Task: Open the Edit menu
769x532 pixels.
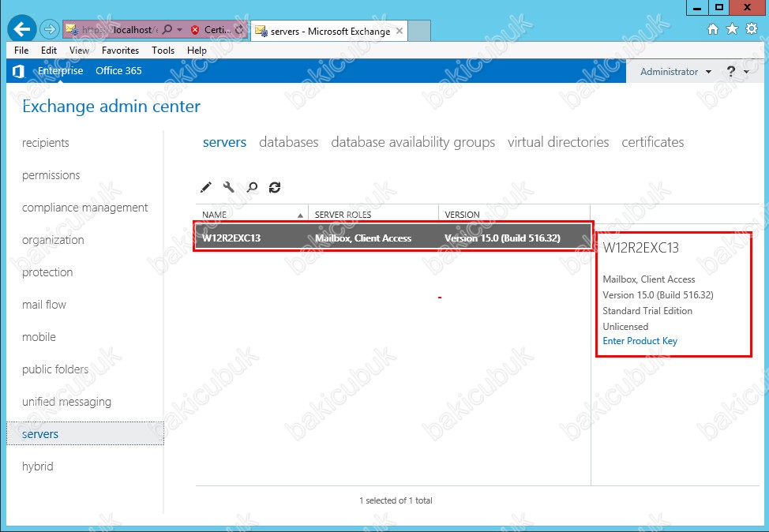Action: (x=48, y=50)
